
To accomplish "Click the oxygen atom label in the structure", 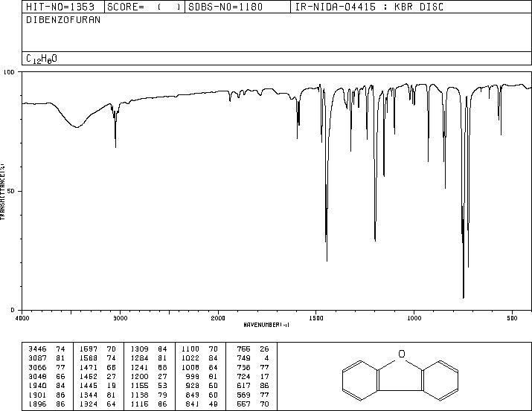I will (x=402, y=354).
